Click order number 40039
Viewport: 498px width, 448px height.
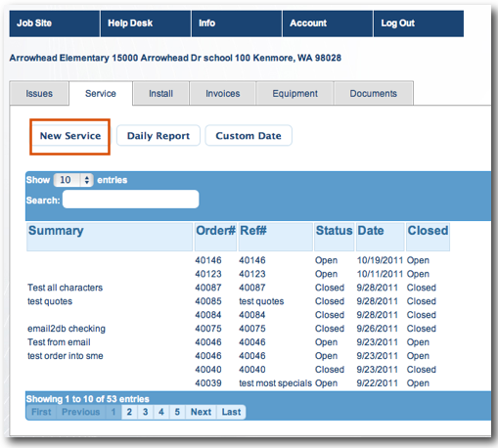tap(208, 383)
